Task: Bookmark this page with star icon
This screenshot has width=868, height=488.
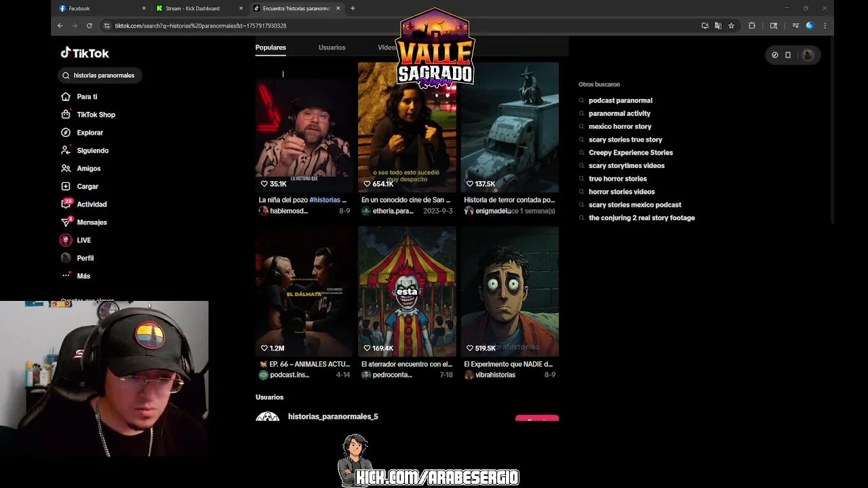Action: pyautogui.click(x=731, y=26)
